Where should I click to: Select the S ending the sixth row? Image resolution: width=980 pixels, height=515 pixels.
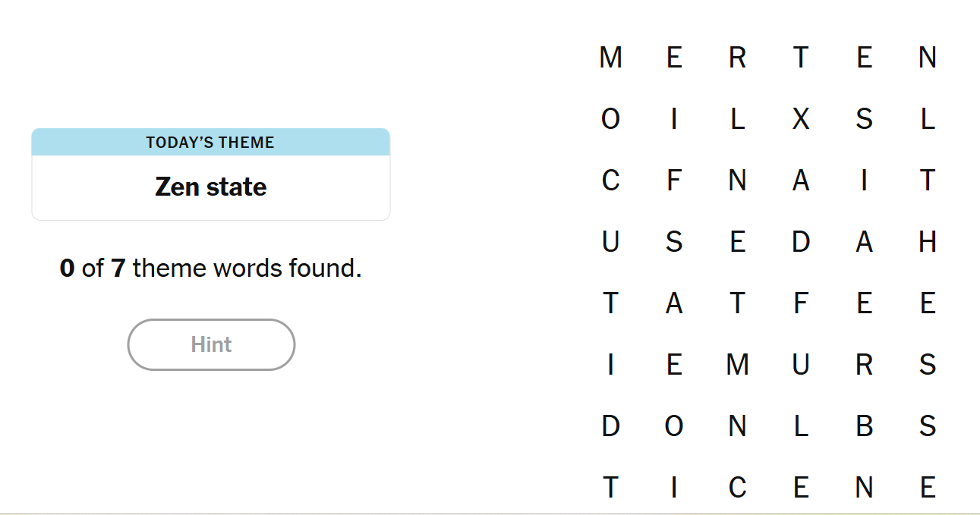click(x=928, y=364)
